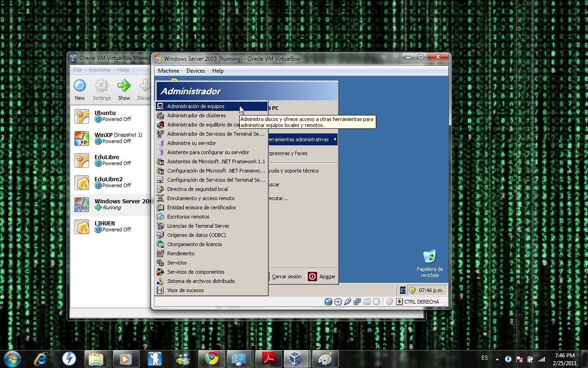Open the File menu in VirtualBox Manager
Image resolution: width=588 pixels, height=368 pixels.
[78, 70]
